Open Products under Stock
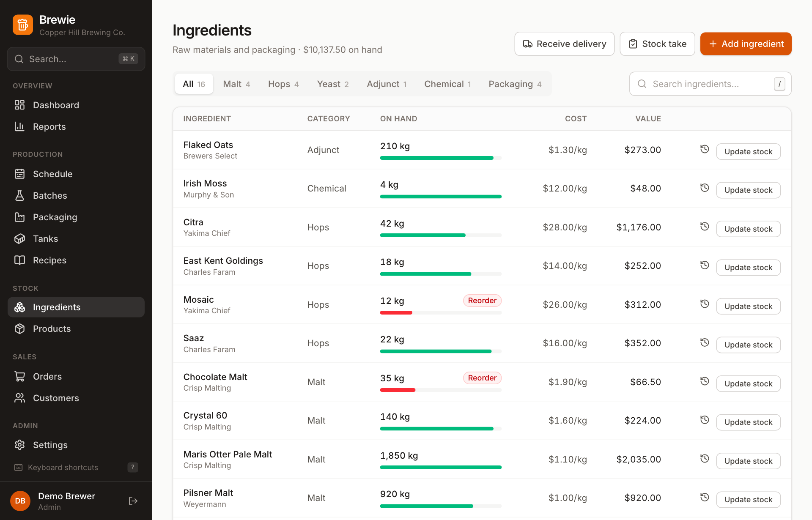Viewport: 812px width, 520px height. [x=76, y=328]
